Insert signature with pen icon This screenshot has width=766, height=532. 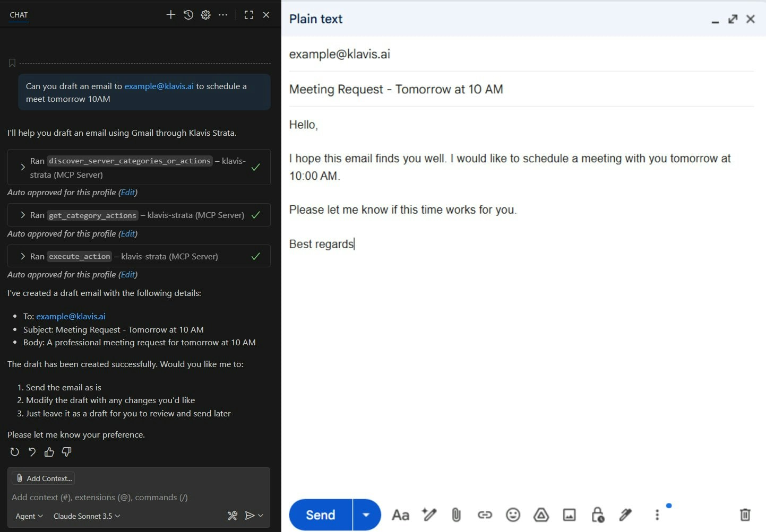tap(626, 514)
